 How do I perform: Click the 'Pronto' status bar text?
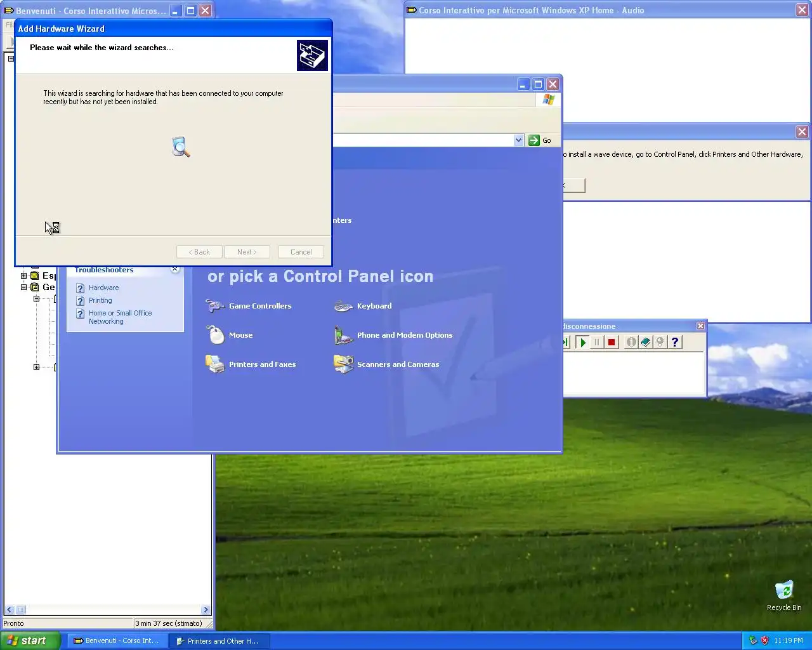click(x=13, y=623)
